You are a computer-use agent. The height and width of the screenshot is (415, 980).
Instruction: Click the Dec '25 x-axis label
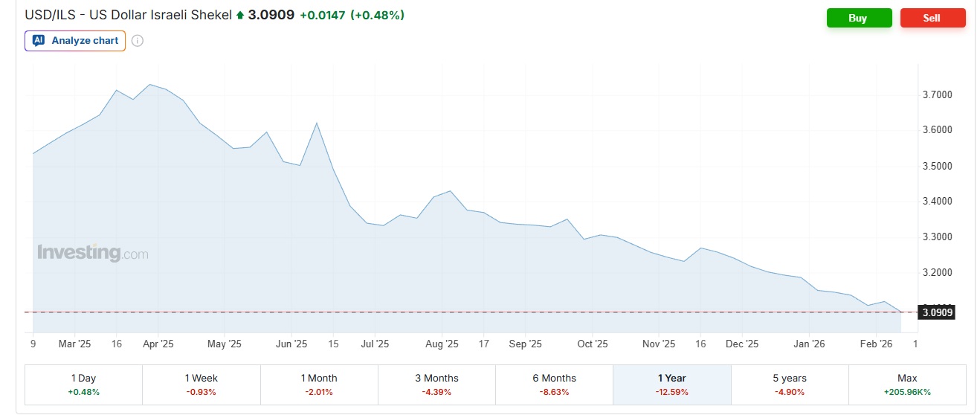point(742,344)
